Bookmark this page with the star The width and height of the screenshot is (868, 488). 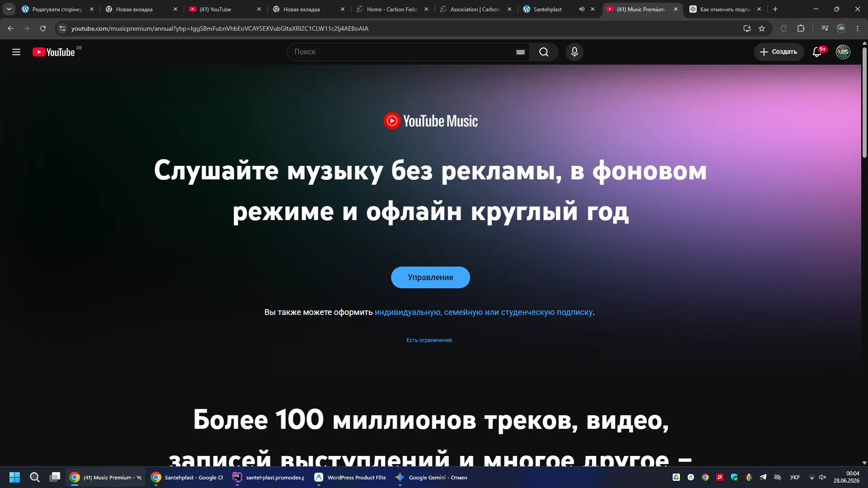(762, 28)
